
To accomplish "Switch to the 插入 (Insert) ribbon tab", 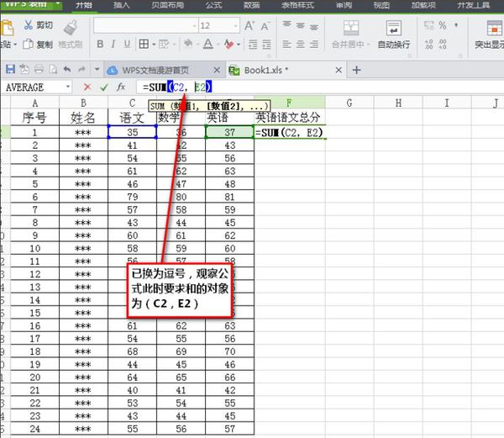I will 122,5.
